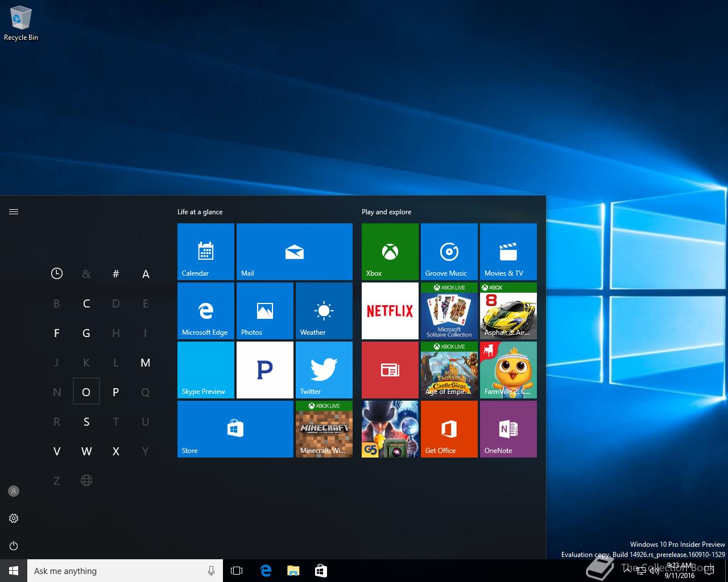Launch Microsoft Edge tile in Start menu
The height and width of the screenshot is (582, 728).
(206, 311)
